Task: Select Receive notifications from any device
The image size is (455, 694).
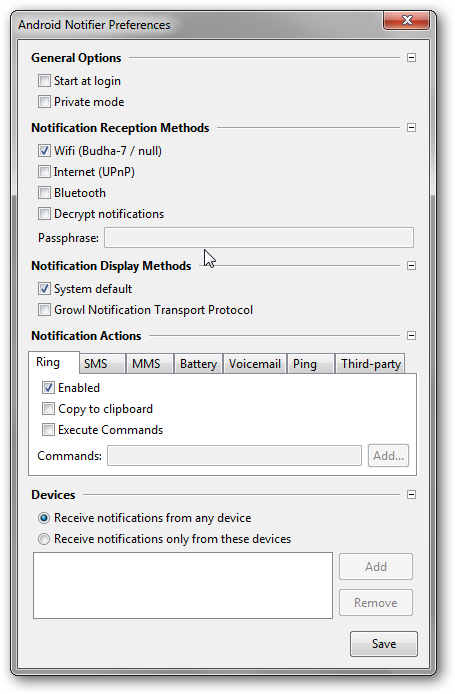Action: 44,518
